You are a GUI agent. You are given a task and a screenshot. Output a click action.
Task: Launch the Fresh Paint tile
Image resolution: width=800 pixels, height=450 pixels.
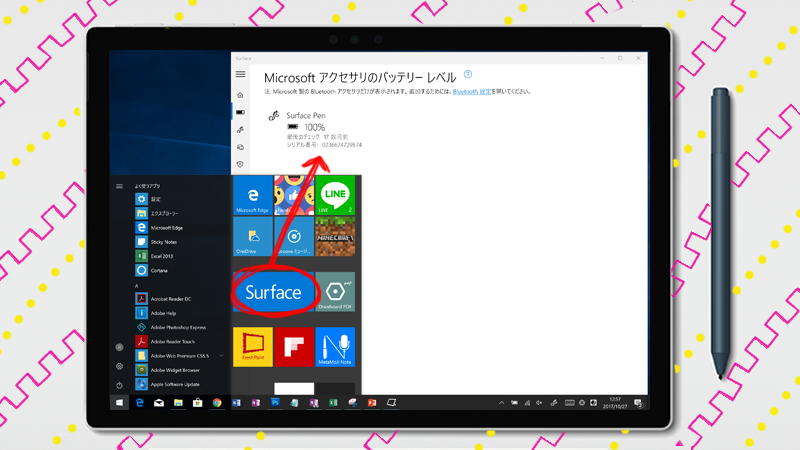253,347
